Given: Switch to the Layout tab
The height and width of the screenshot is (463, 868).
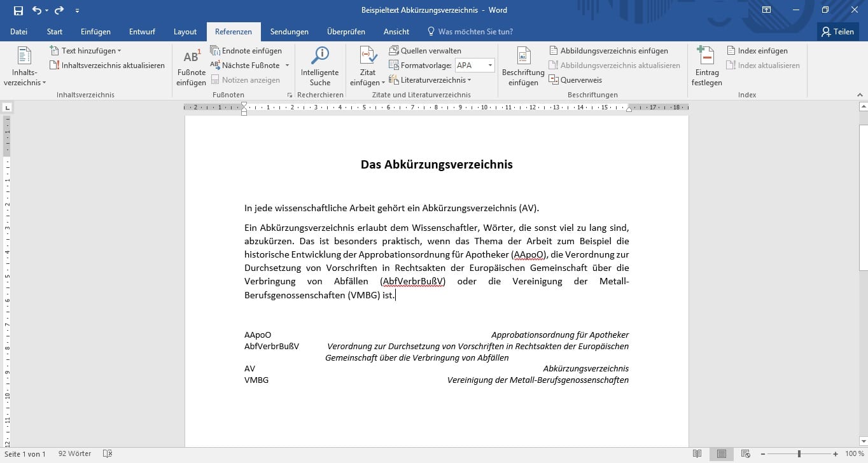Looking at the screenshot, I should 185,32.
